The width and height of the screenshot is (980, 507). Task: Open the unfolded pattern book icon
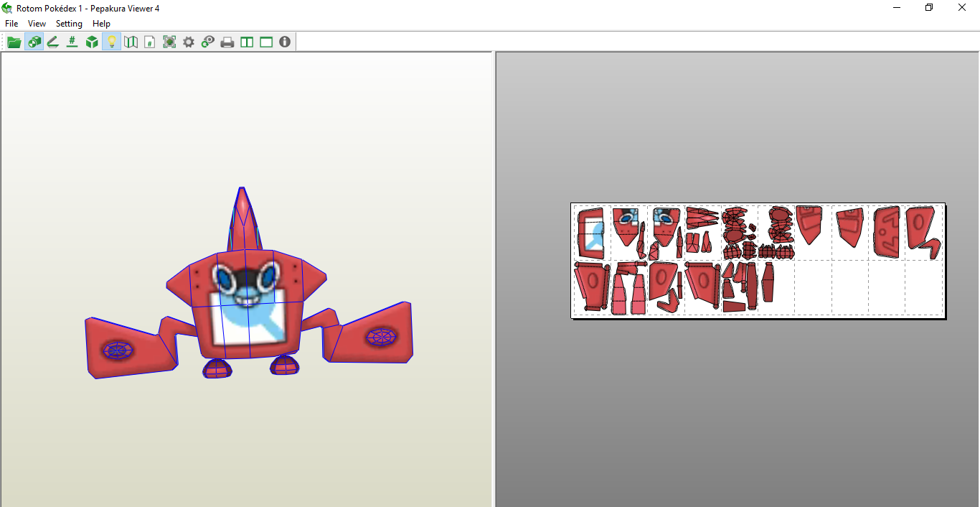coord(131,42)
